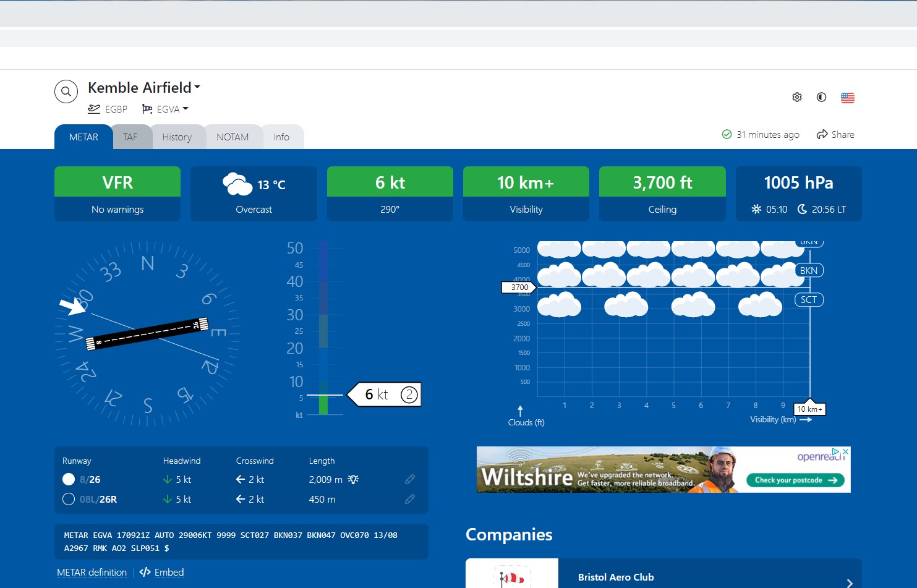Select runway 08L/26R radio button
Screen dimensions: 917x588
click(x=68, y=499)
